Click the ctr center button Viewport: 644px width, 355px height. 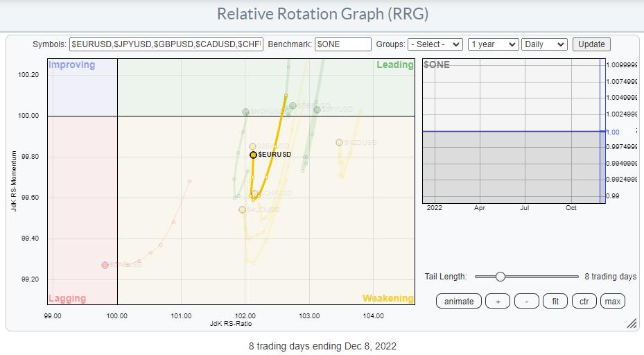(x=584, y=301)
